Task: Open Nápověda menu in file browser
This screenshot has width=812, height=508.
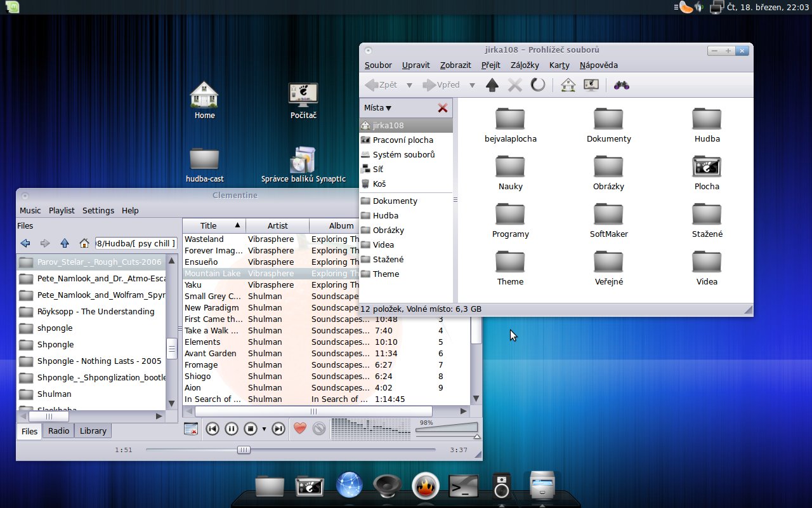Action: coord(598,65)
